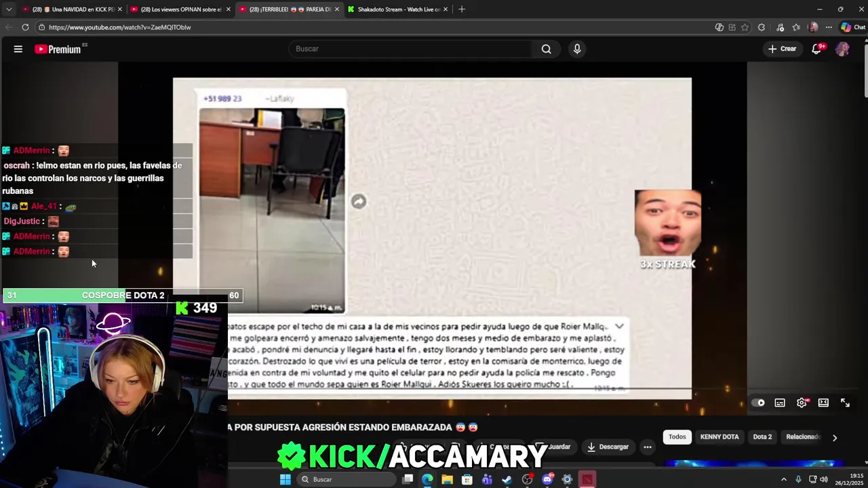868x488 pixels.
Task: Click the 'DigJustic' chat username
Action: 22,221
